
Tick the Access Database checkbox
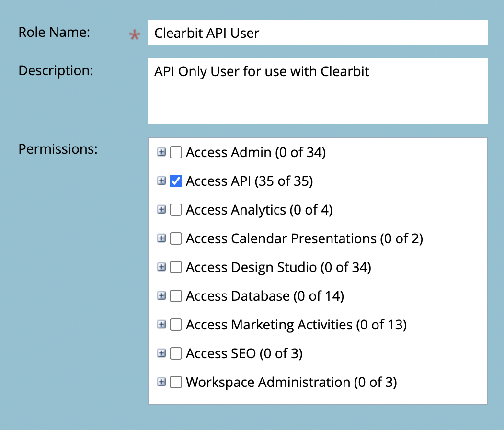point(176,296)
